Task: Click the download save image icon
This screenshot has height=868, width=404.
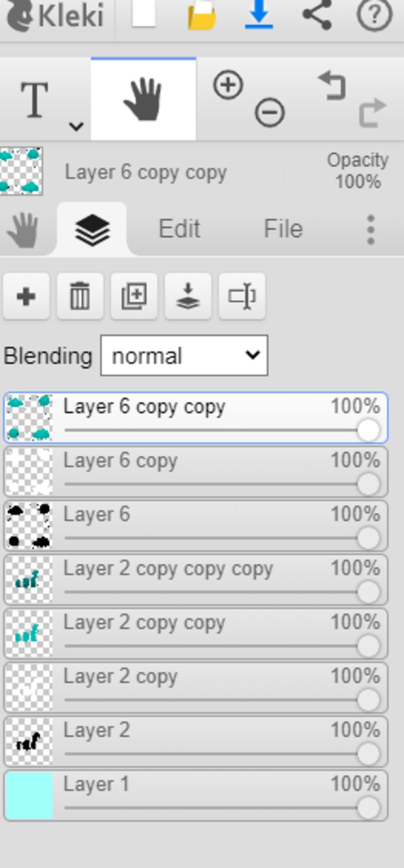Action: click(x=259, y=15)
